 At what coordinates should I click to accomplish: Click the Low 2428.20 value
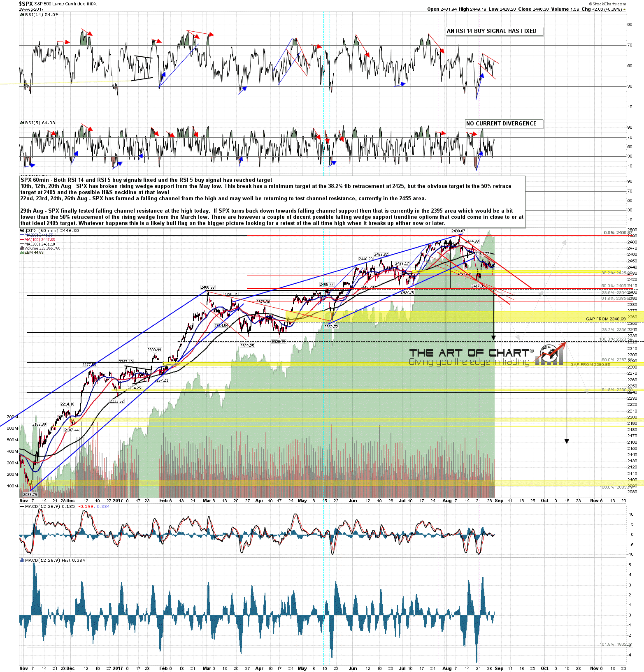pyautogui.click(x=502, y=9)
